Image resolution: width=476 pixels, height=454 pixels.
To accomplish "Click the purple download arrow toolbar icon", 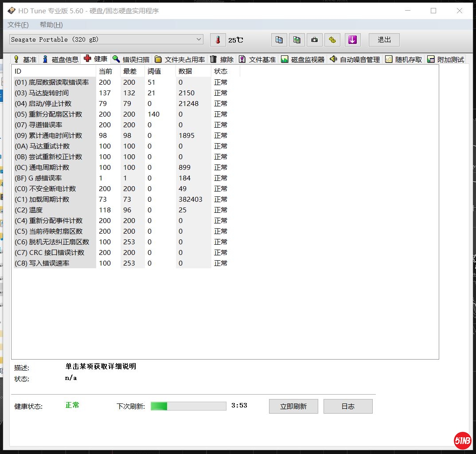I will [x=352, y=39].
